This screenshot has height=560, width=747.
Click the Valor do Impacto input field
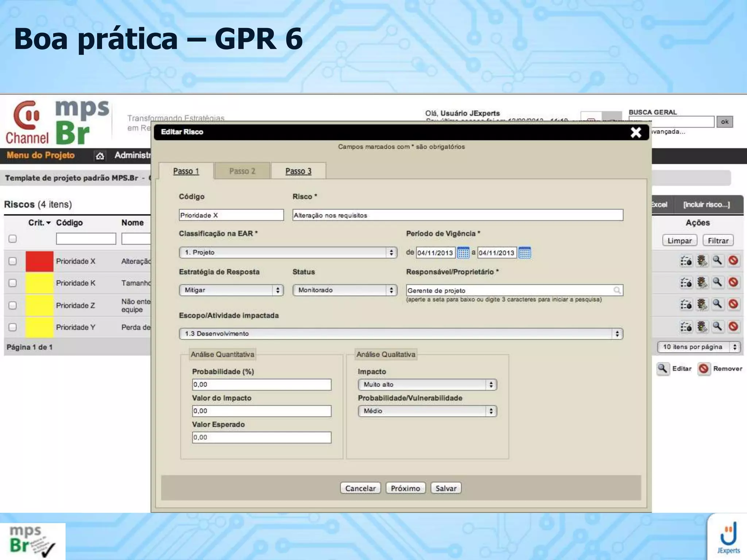(262, 411)
